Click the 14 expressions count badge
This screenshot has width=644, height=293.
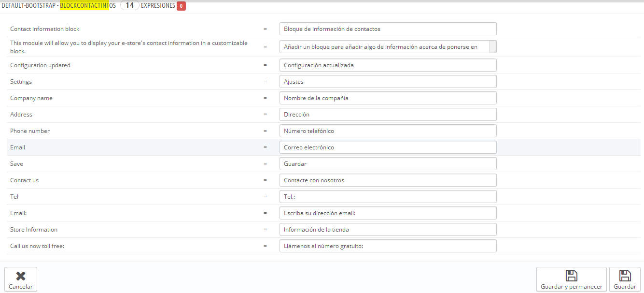tap(129, 6)
